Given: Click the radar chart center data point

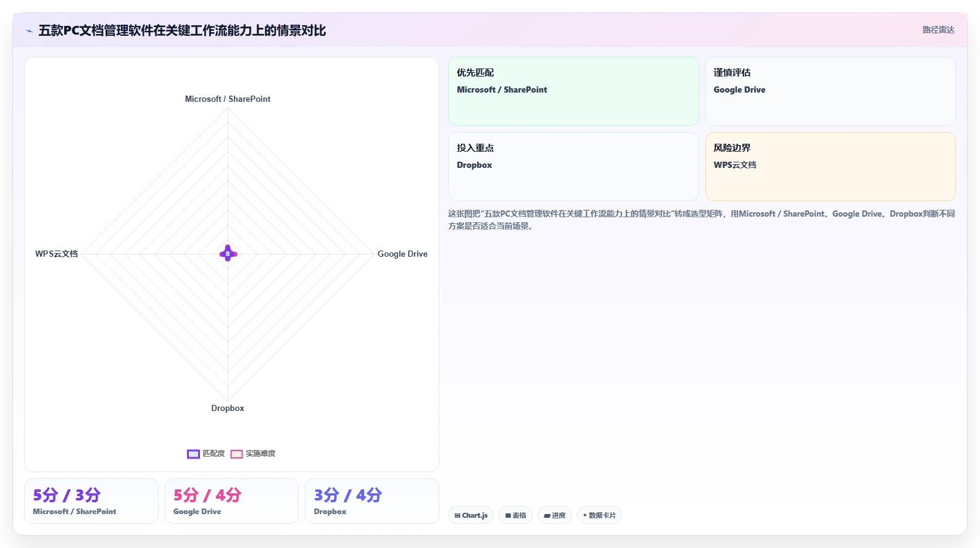Looking at the screenshot, I should click(228, 254).
